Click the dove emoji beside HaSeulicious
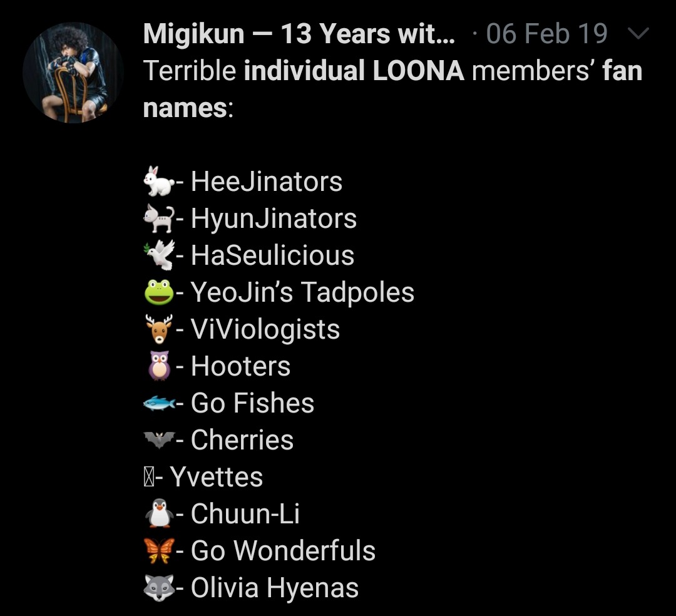This screenshot has height=616, width=676. tap(158, 255)
